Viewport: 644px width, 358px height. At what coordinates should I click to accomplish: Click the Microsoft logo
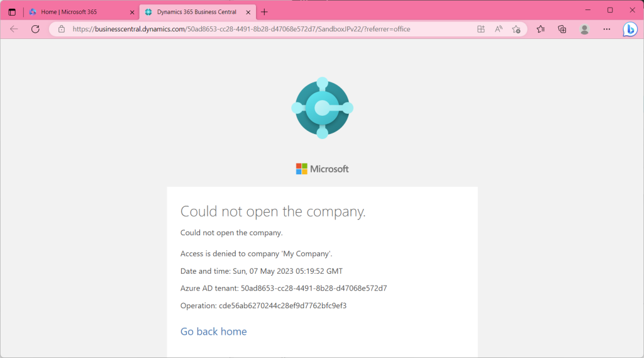click(x=323, y=169)
